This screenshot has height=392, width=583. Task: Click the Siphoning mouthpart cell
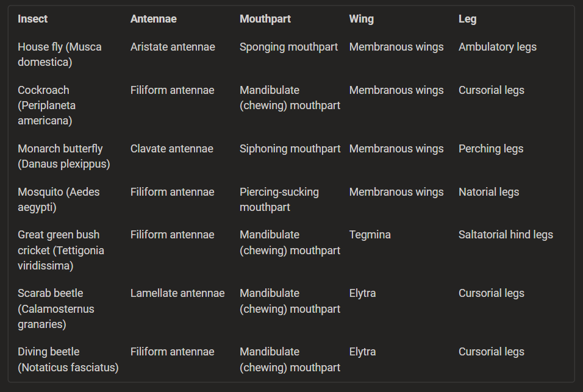(290, 149)
